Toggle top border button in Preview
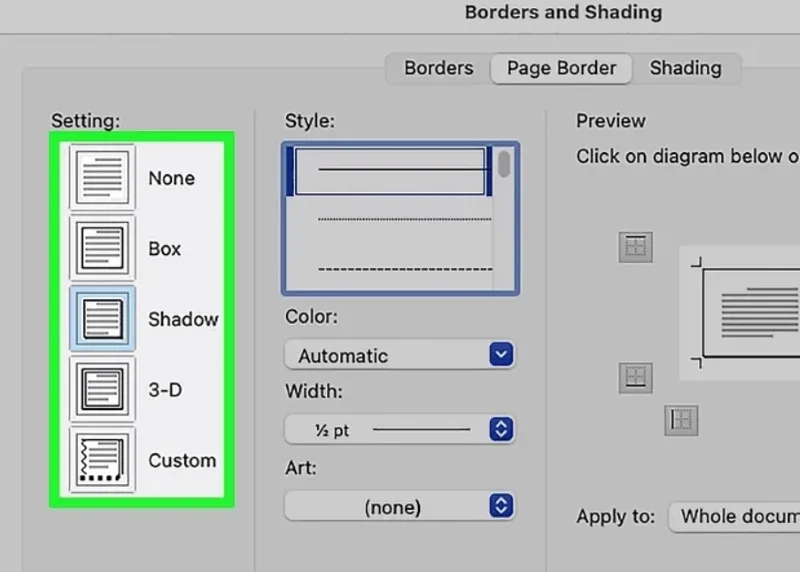This screenshot has width=800, height=572. click(x=635, y=247)
